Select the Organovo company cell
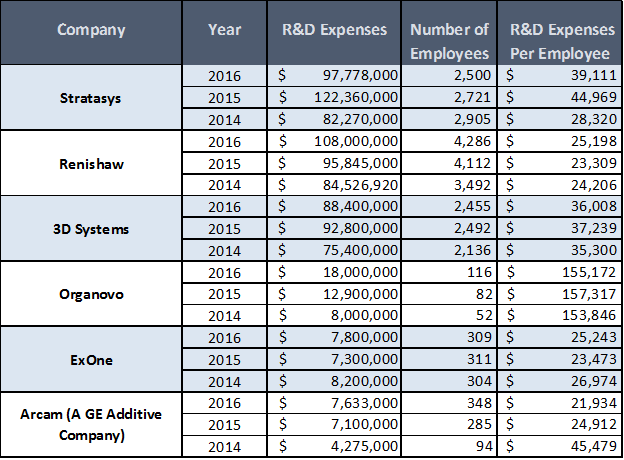The image size is (624, 460). (91, 294)
